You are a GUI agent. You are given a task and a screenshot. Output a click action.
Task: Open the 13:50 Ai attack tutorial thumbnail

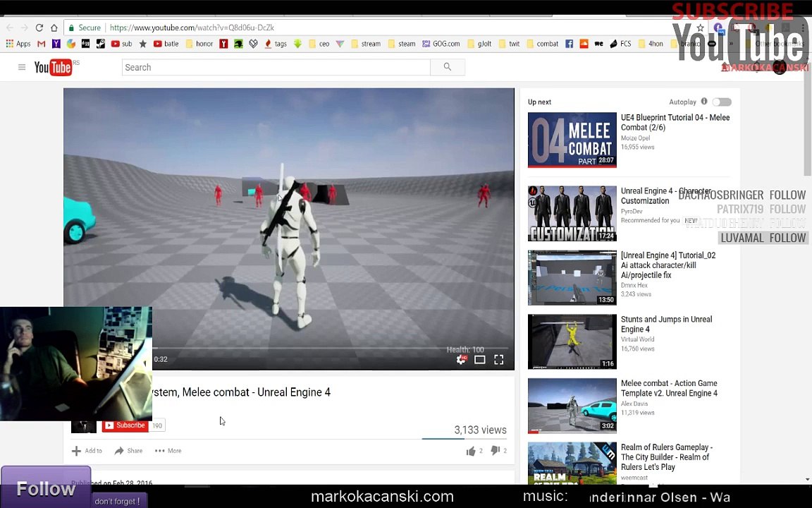pos(572,278)
